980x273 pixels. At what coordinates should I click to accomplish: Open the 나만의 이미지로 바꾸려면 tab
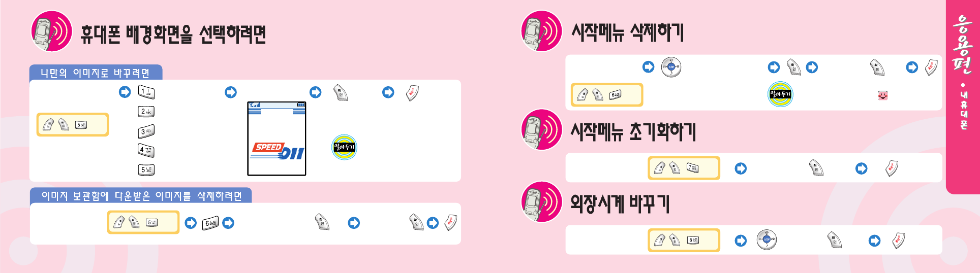pos(96,73)
